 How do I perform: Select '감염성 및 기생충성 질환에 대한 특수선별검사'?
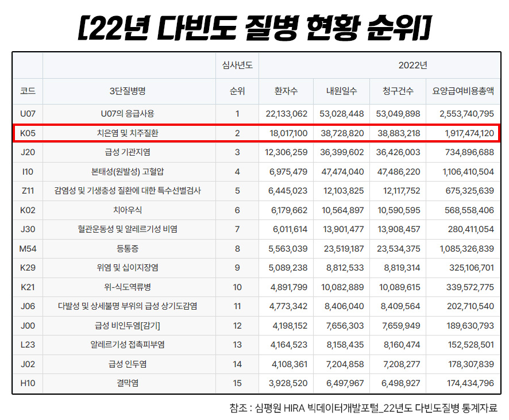pyautogui.click(x=128, y=191)
